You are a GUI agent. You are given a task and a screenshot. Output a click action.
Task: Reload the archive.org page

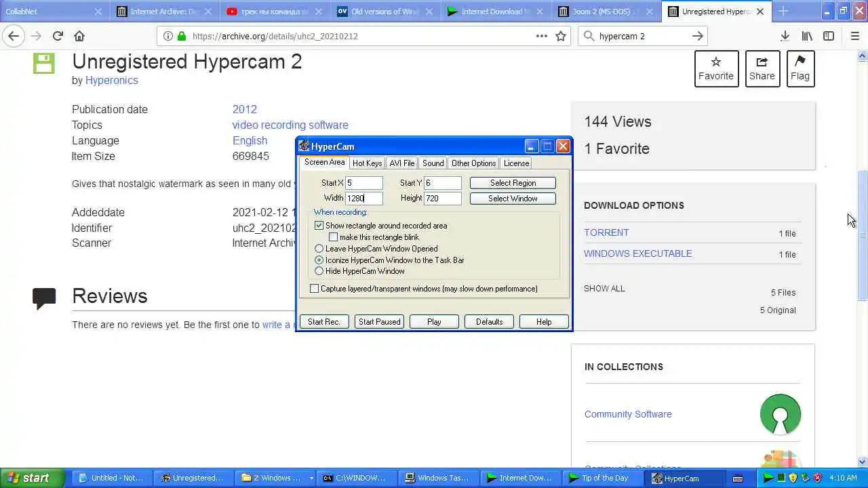pyautogui.click(x=58, y=36)
